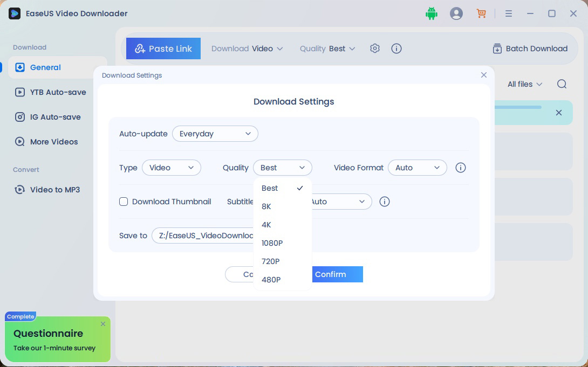Open the hamburger menu in title bar
The width and height of the screenshot is (588, 367).
(508, 14)
